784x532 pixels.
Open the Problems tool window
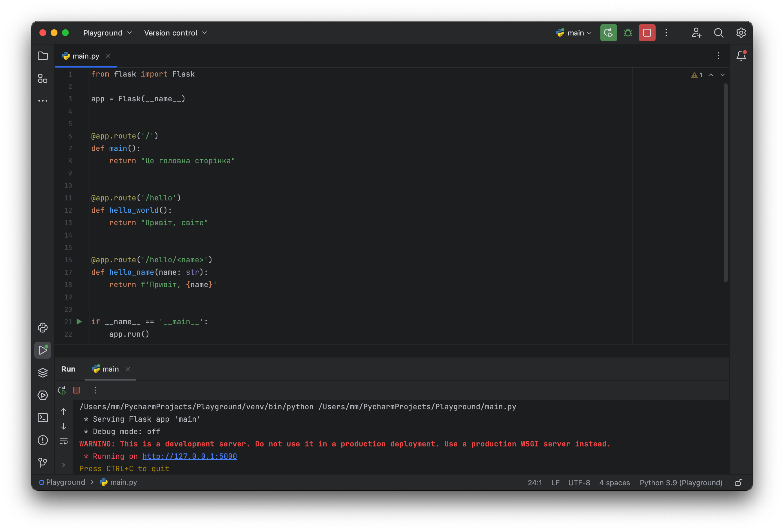click(x=43, y=440)
